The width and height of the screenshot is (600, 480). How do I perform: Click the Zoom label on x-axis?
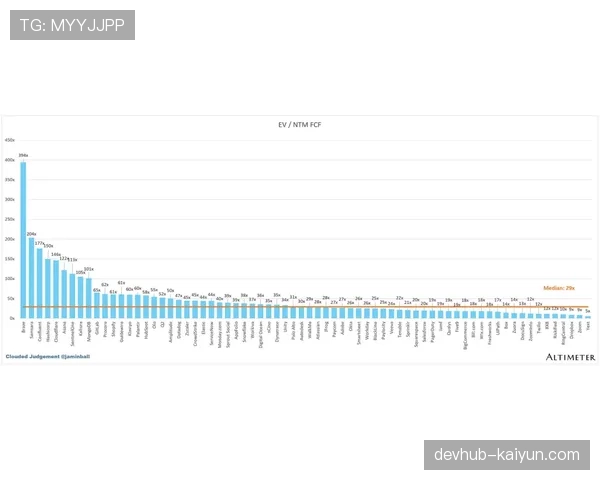pos(580,326)
